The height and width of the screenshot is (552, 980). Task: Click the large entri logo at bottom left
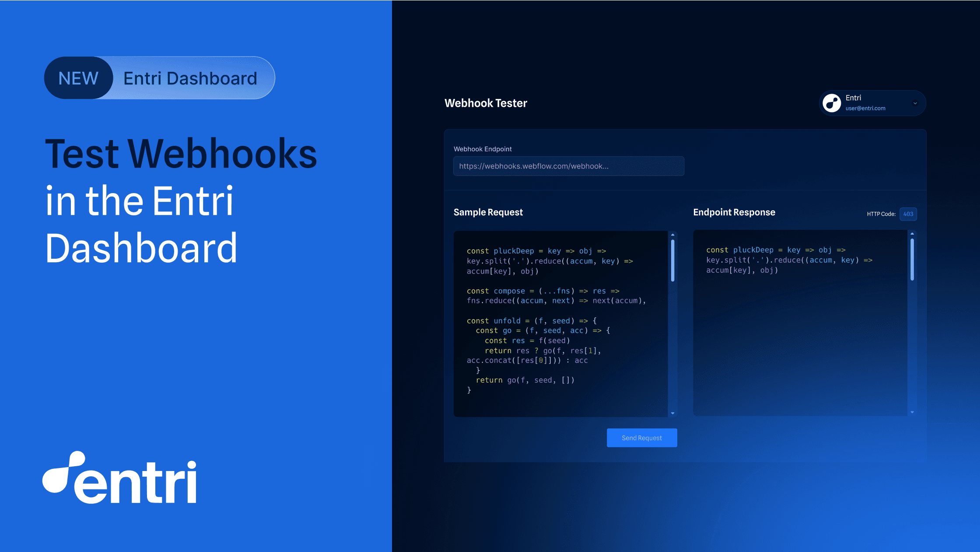click(x=119, y=478)
